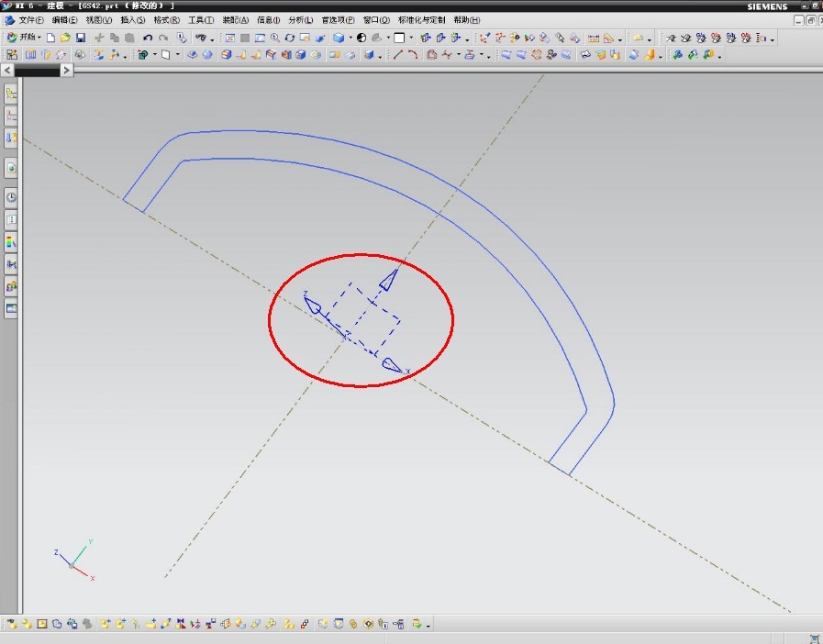Viewport: 823px width, 644px height.
Task: Click the Zoom magnifier icon
Action: click(x=274, y=38)
